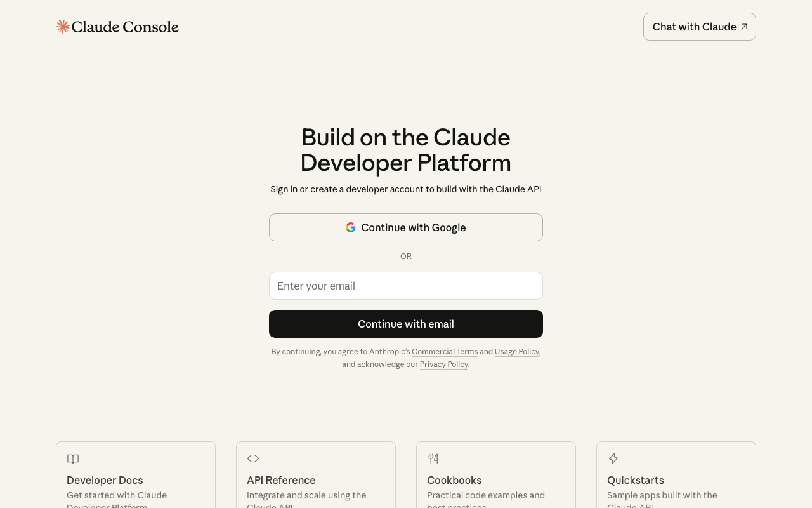Select the Quickstarts card title
The height and width of the screenshot is (508, 812).
click(x=636, y=480)
